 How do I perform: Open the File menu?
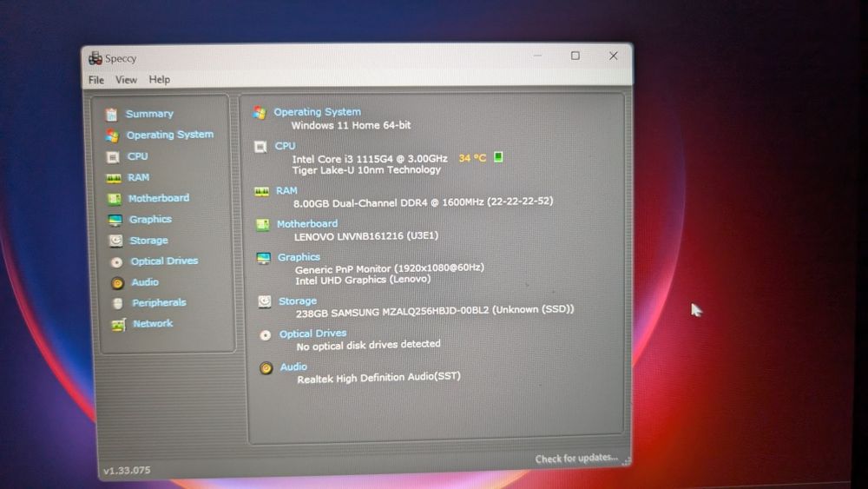point(96,80)
